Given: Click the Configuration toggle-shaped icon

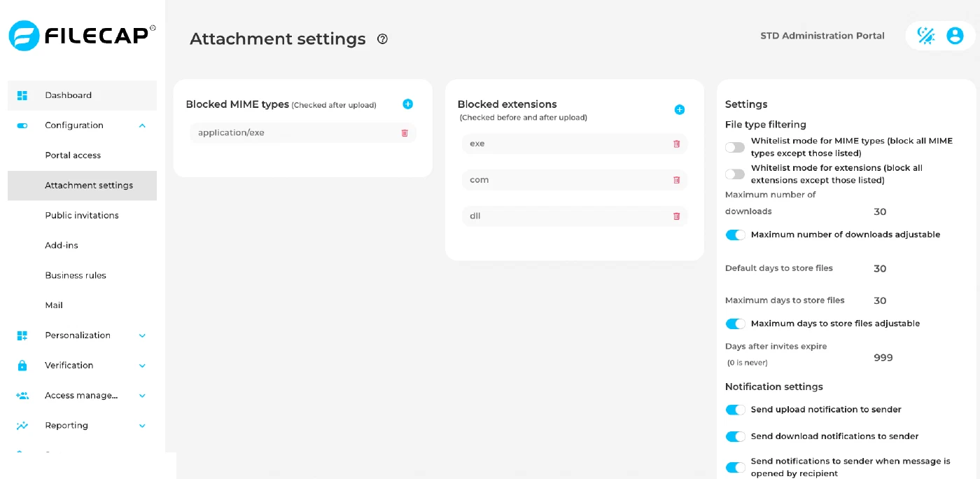Looking at the screenshot, I should [x=22, y=125].
